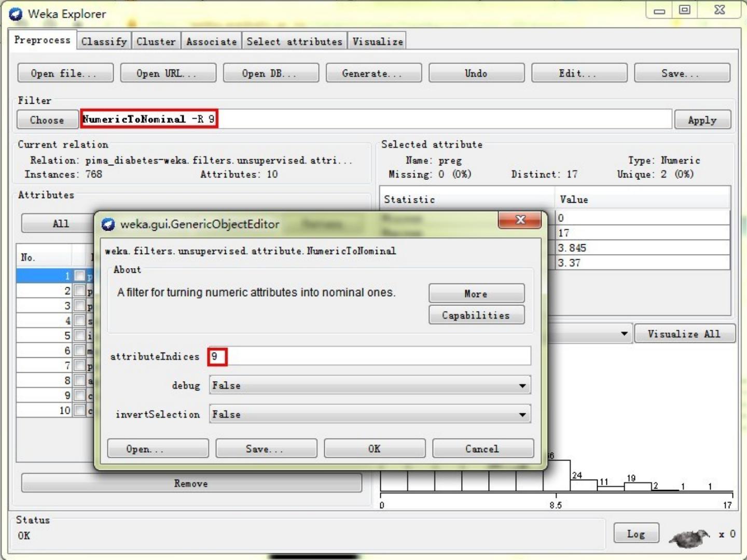Click the histogram bar labeled 24

584,485
